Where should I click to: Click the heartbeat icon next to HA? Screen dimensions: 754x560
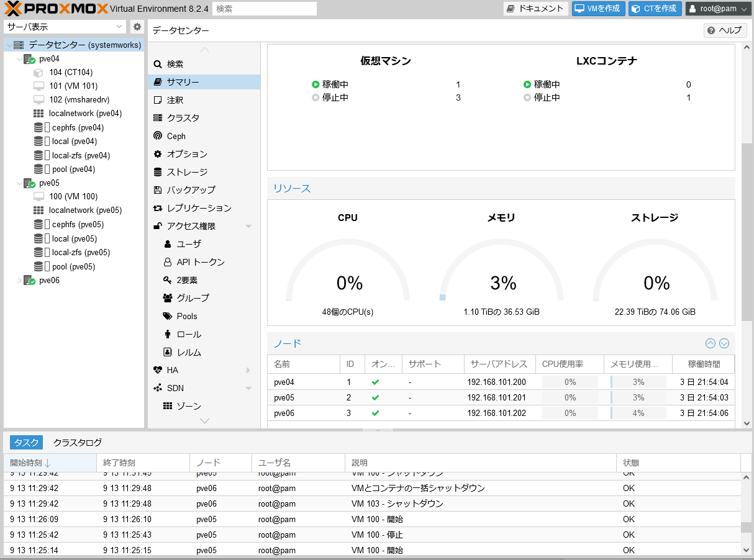pyautogui.click(x=158, y=370)
